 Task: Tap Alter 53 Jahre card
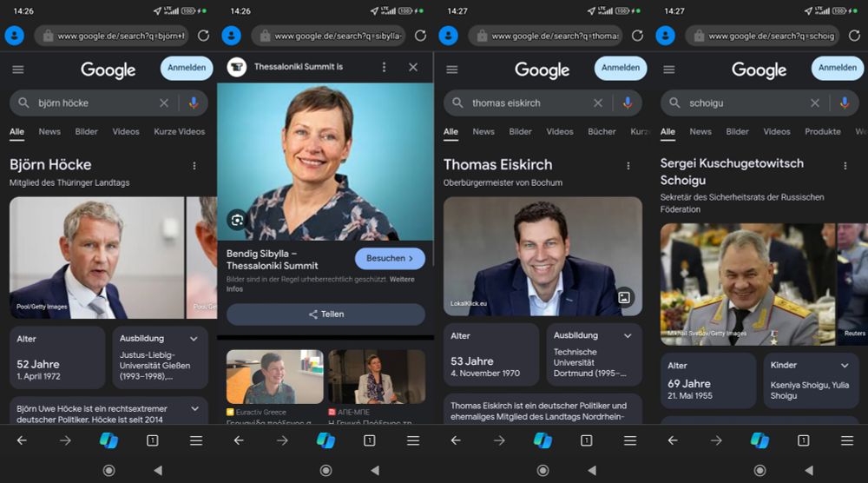coord(491,354)
